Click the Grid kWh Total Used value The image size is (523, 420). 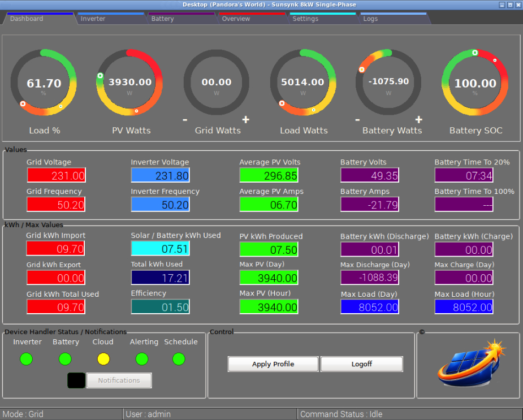pos(56,307)
